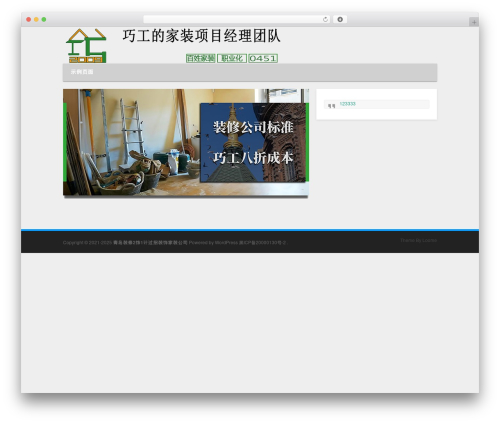500x423 pixels.
Task: Click the 0451 green badge
Action: 263,58
